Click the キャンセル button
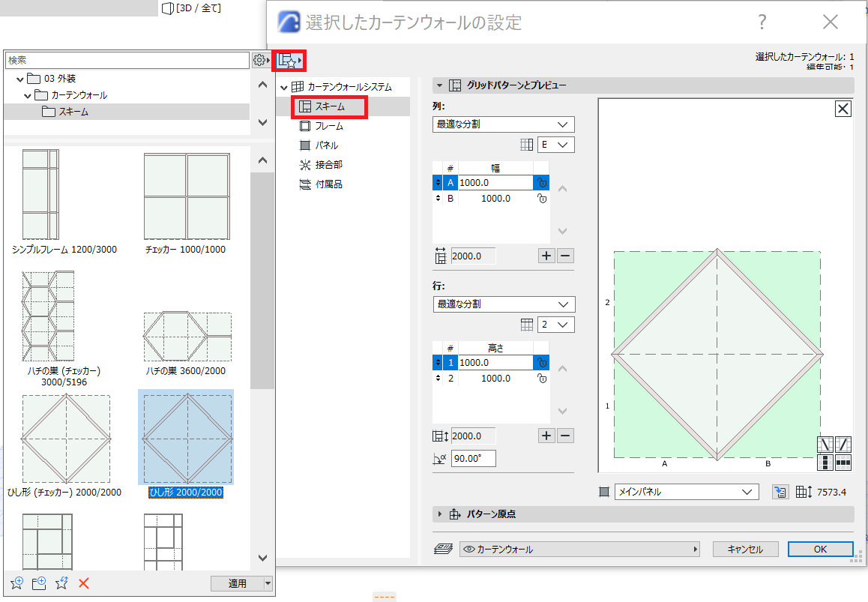868x602 pixels. (745, 549)
